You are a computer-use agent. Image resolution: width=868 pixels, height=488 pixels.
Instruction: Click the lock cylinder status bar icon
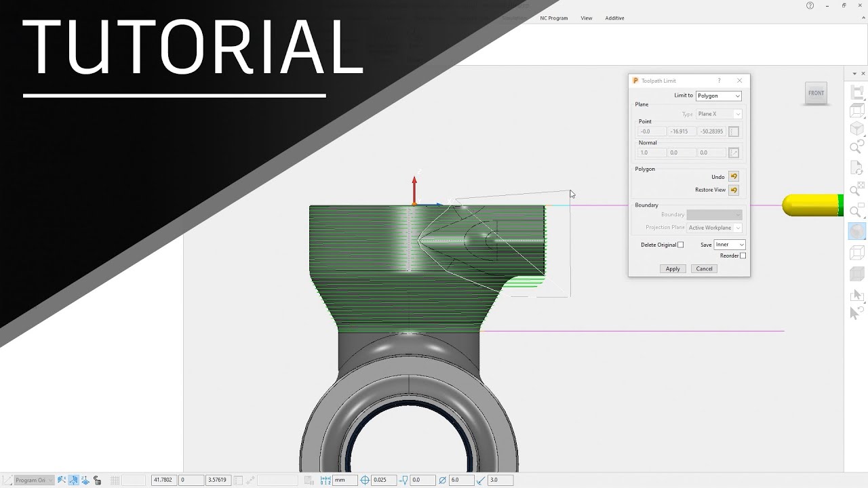click(x=97, y=480)
